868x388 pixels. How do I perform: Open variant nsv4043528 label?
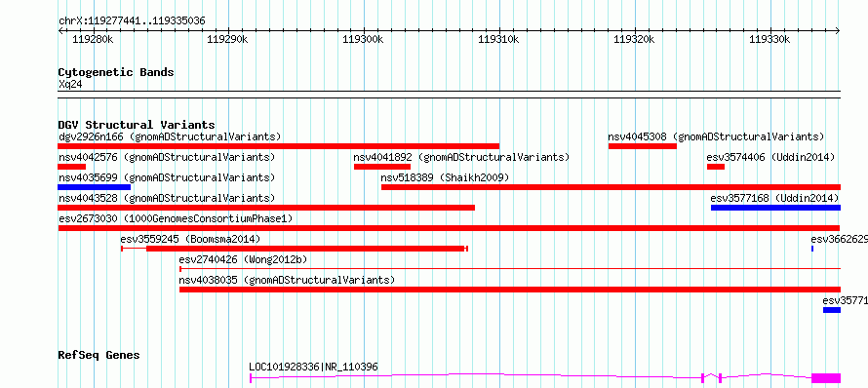pyautogui.click(x=167, y=198)
